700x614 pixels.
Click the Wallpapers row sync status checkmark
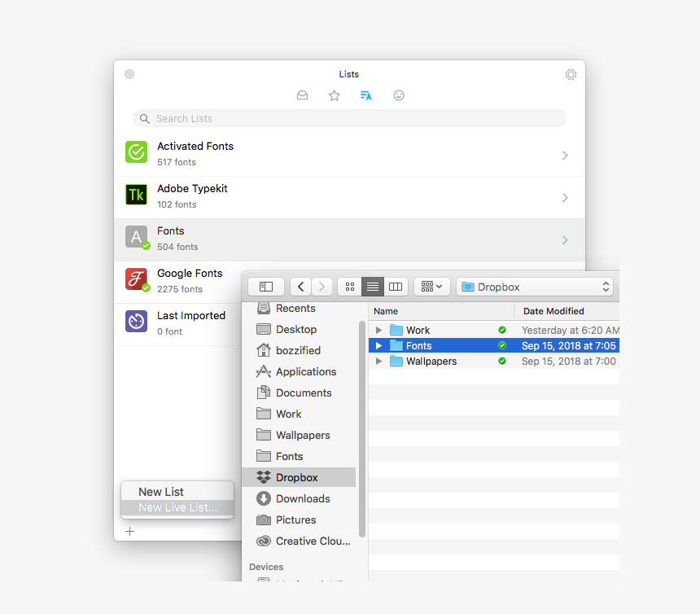pyautogui.click(x=502, y=362)
